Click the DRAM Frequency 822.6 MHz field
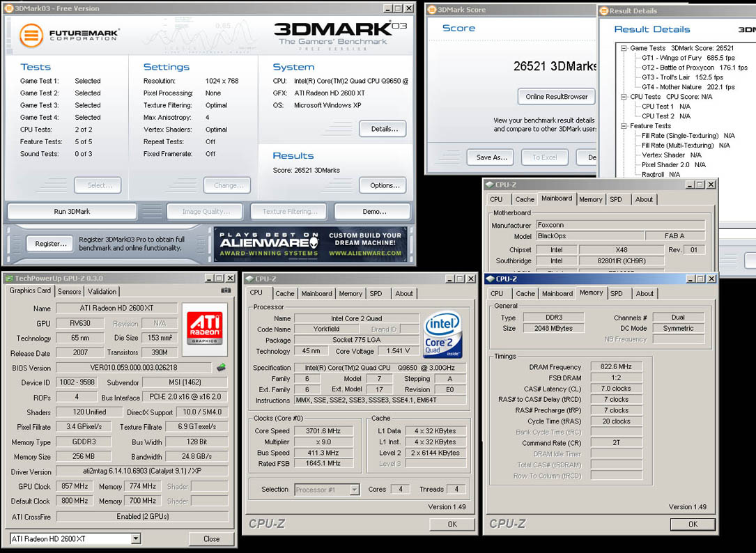The height and width of the screenshot is (553, 756). pyautogui.click(x=616, y=366)
